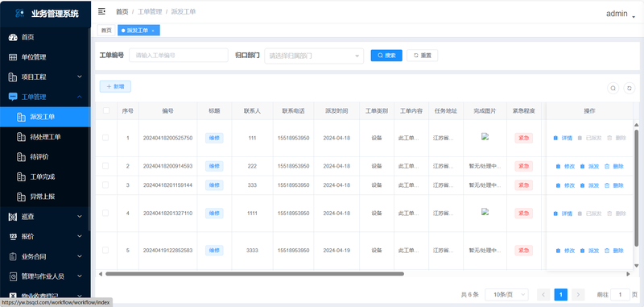Click 删除 for row 2 (contact 222)
Image resolution: width=644 pixels, height=307 pixels.
click(614, 167)
